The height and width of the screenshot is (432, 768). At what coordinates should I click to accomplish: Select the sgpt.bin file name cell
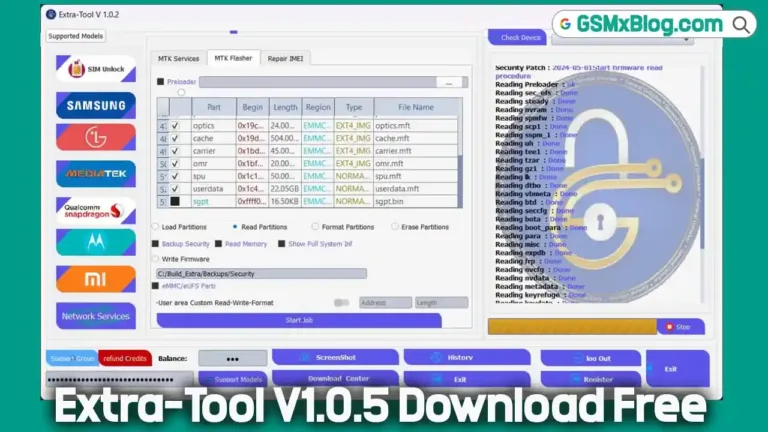[416, 201]
